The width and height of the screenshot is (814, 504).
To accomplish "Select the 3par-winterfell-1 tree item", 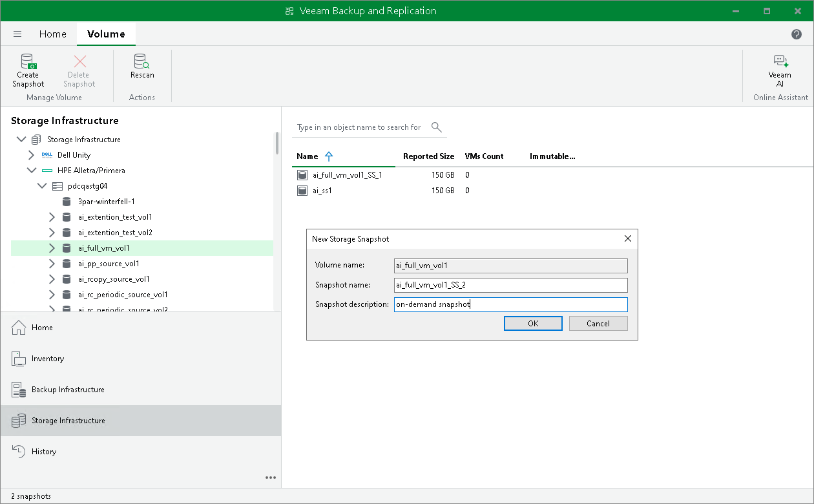I will pyautogui.click(x=106, y=202).
